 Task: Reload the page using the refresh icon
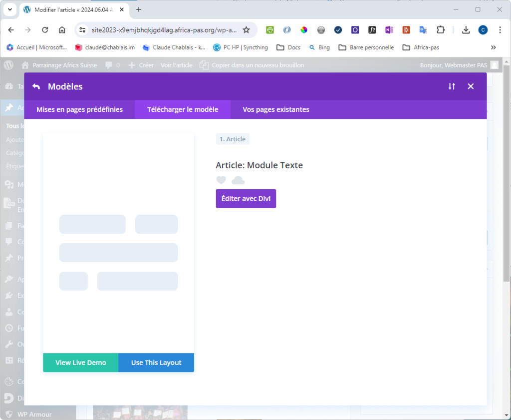(x=45, y=30)
